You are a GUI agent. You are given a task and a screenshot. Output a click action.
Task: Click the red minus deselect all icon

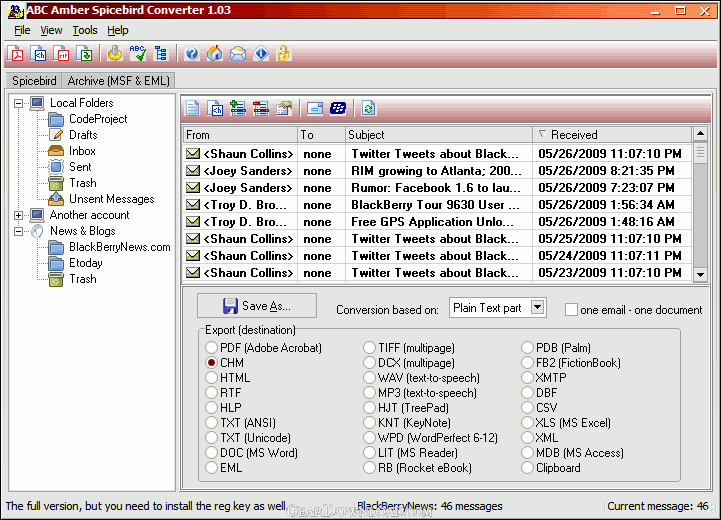pos(261,109)
